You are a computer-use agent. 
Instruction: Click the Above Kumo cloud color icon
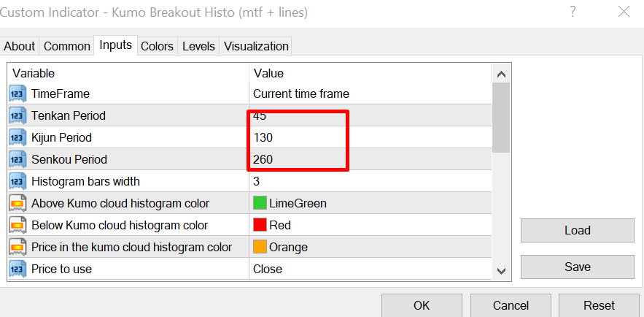pyautogui.click(x=17, y=203)
